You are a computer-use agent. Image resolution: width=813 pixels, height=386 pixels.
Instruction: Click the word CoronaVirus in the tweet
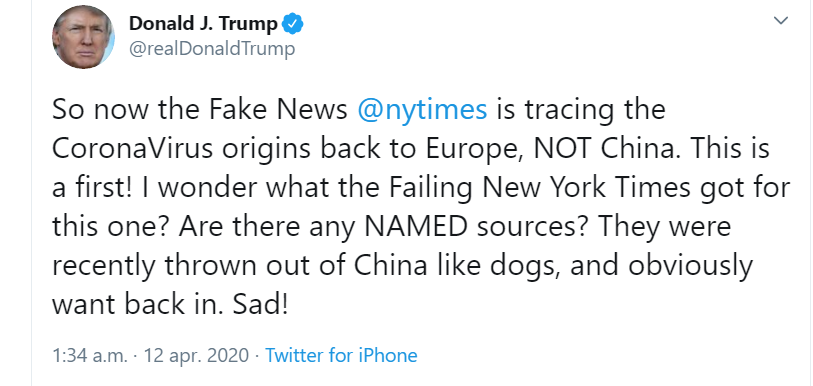[x=132, y=148]
